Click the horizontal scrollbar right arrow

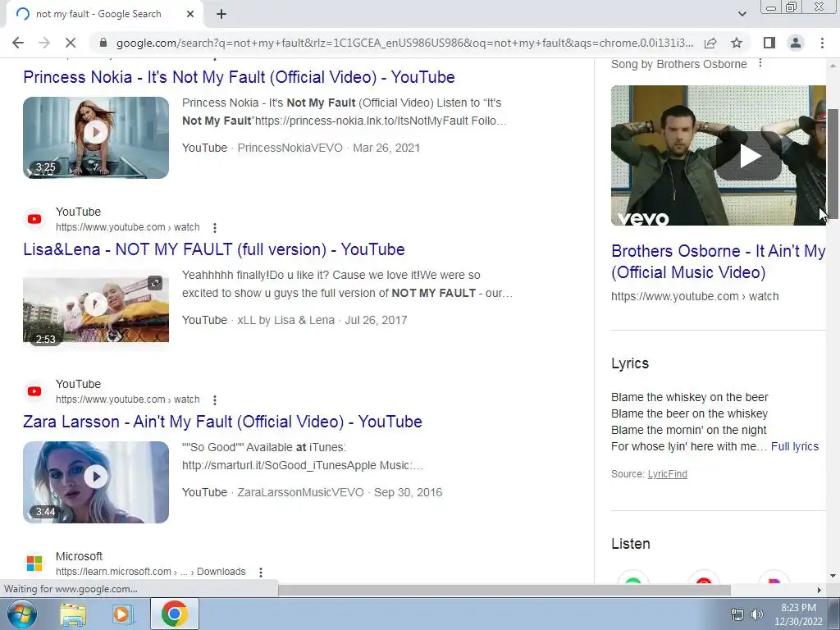819,590
